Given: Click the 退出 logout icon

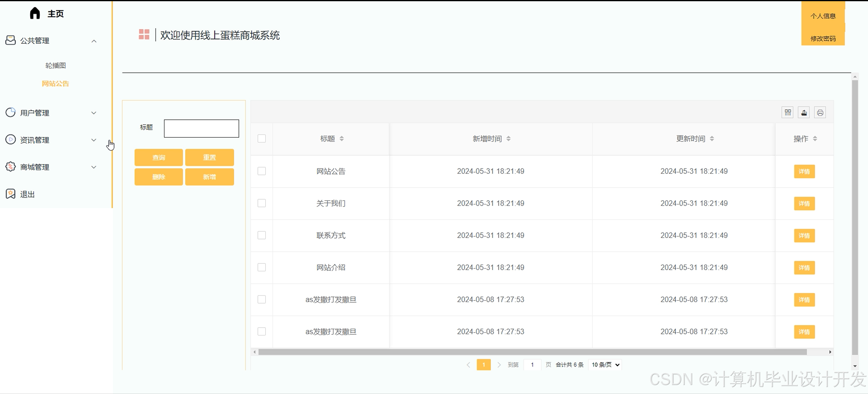Looking at the screenshot, I should point(11,194).
